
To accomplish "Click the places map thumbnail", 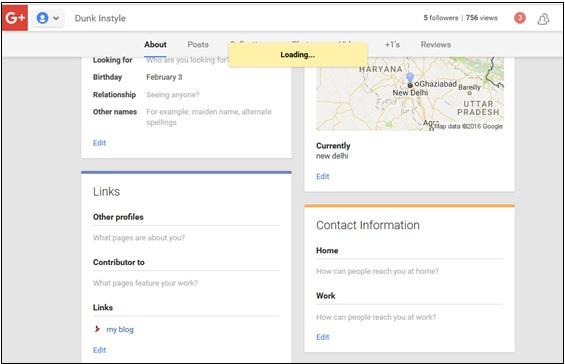I will coord(410,94).
